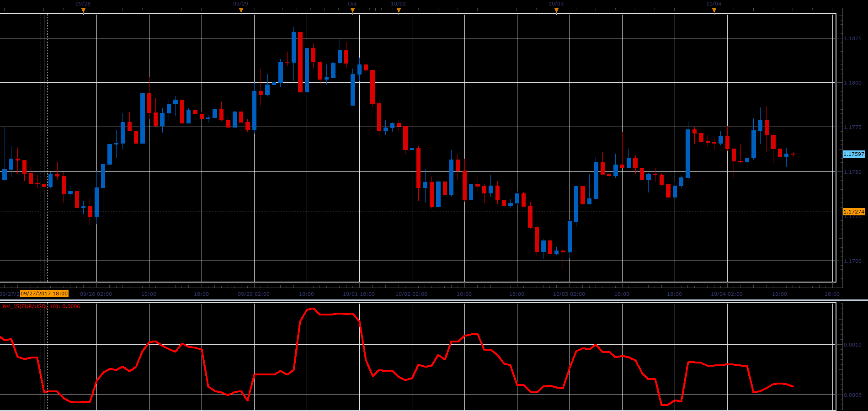Click the 10/02 02:00 time axis label
This screenshot has width=868, height=411.
coord(411,294)
